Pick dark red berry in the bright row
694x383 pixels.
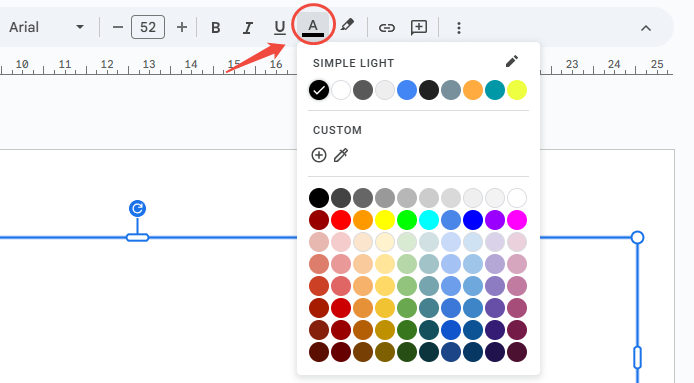coord(319,220)
